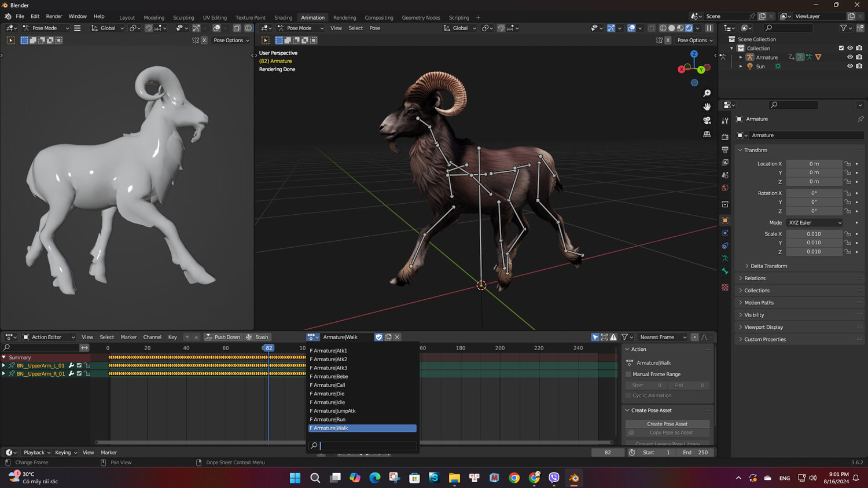The width and height of the screenshot is (868, 488).
Task: Toggle Armature visibility eye in outliner
Action: (x=849, y=57)
